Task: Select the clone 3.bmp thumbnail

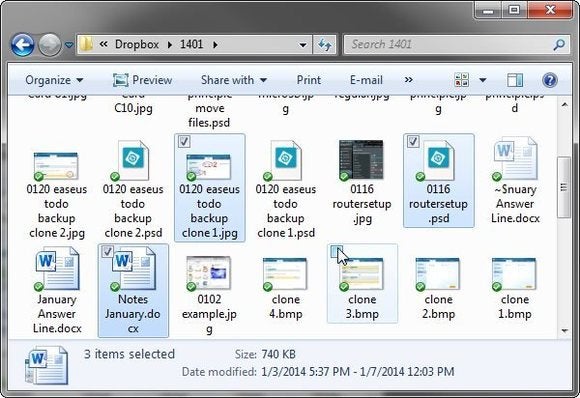Action: [361, 274]
